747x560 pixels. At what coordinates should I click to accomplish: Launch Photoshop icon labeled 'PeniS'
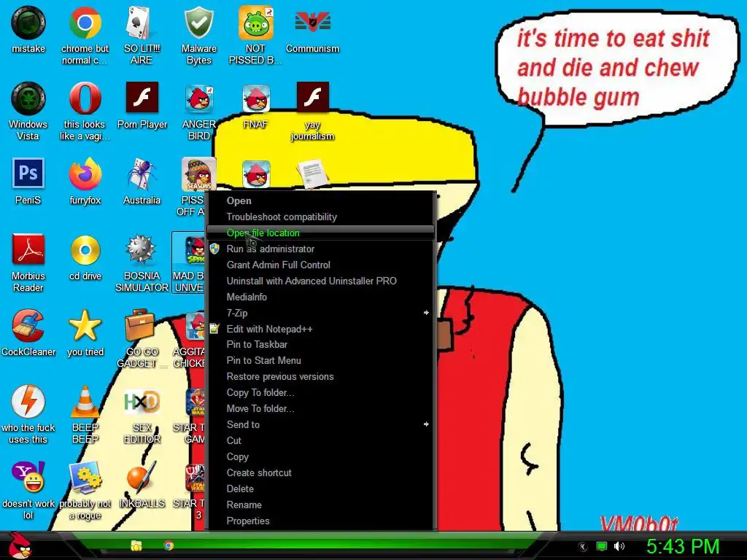(28, 182)
